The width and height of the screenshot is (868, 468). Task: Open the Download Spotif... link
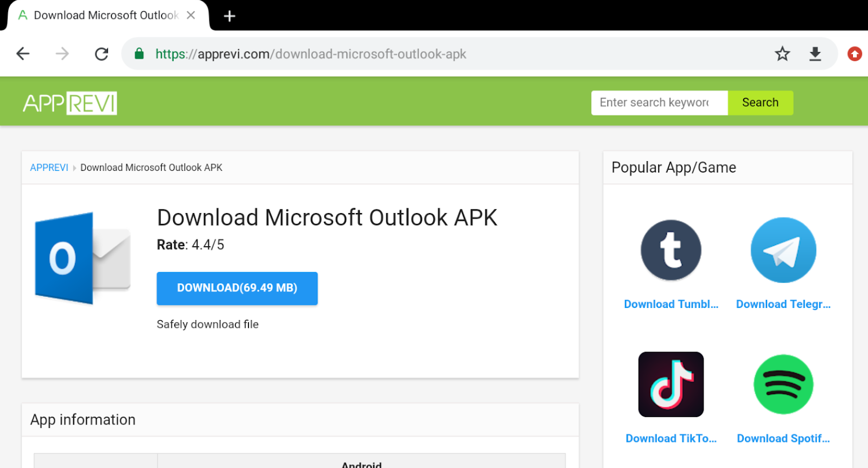click(783, 439)
